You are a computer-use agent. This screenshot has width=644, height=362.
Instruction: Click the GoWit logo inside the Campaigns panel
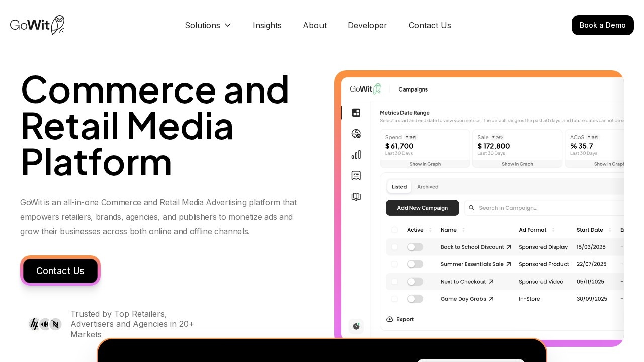pyautogui.click(x=365, y=89)
